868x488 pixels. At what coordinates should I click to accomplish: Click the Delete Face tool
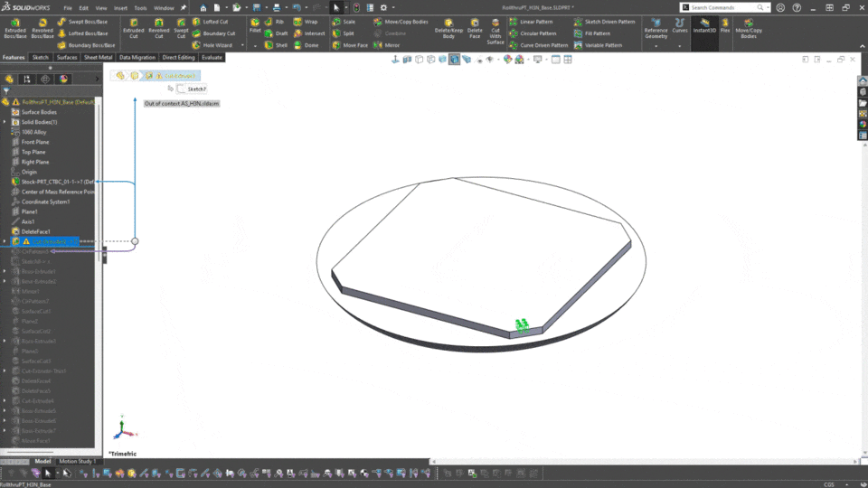pos(474,27)
